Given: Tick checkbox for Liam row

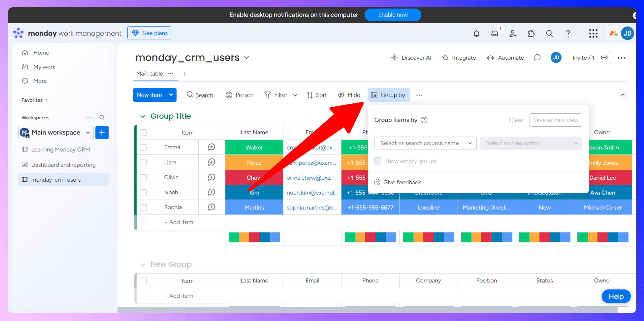Looking at the screenshot, I should 143,163.
